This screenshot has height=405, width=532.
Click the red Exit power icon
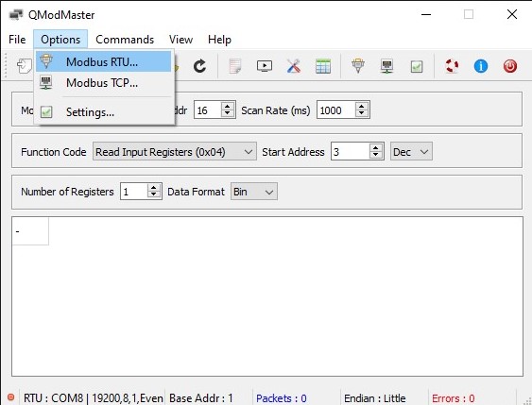pyautogui.click(x=510, y=66)
